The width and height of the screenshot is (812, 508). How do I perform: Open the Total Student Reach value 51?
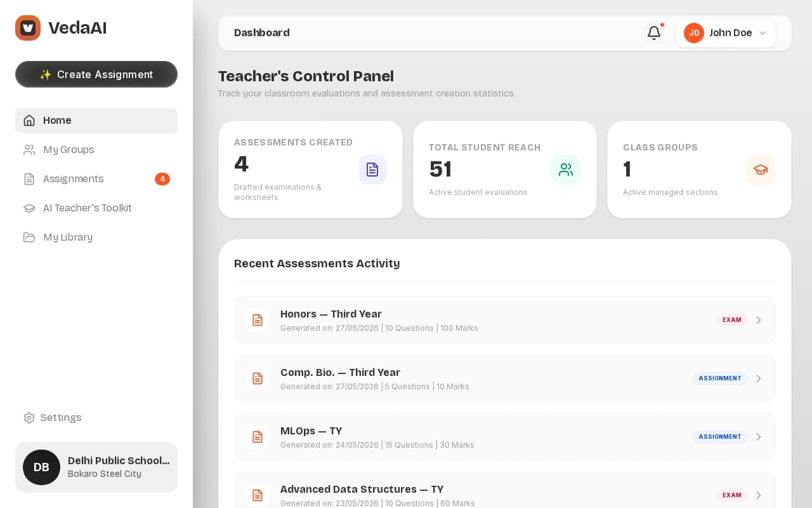point(440,170)
